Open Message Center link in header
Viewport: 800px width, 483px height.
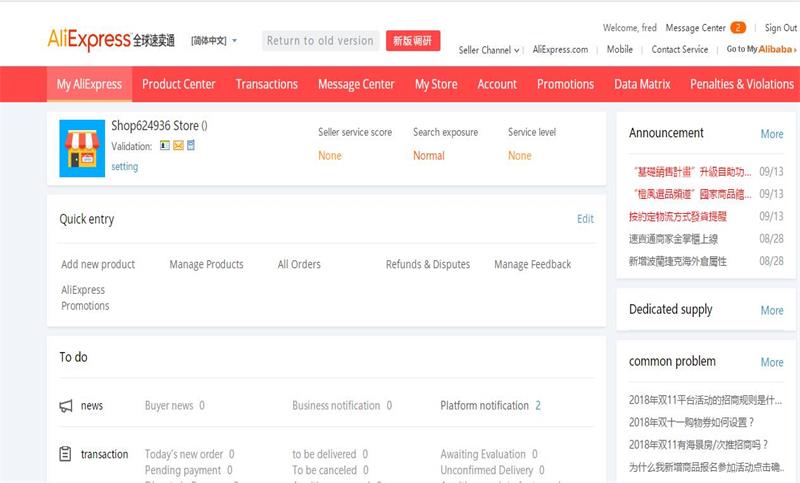click(695, 28)
